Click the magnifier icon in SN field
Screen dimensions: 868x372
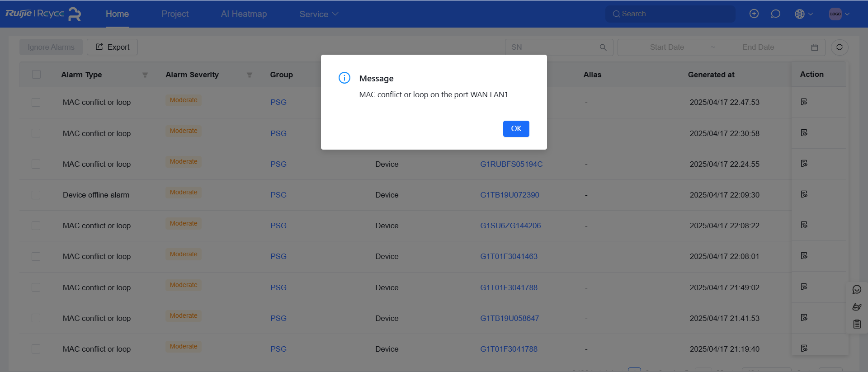point(603,47)
